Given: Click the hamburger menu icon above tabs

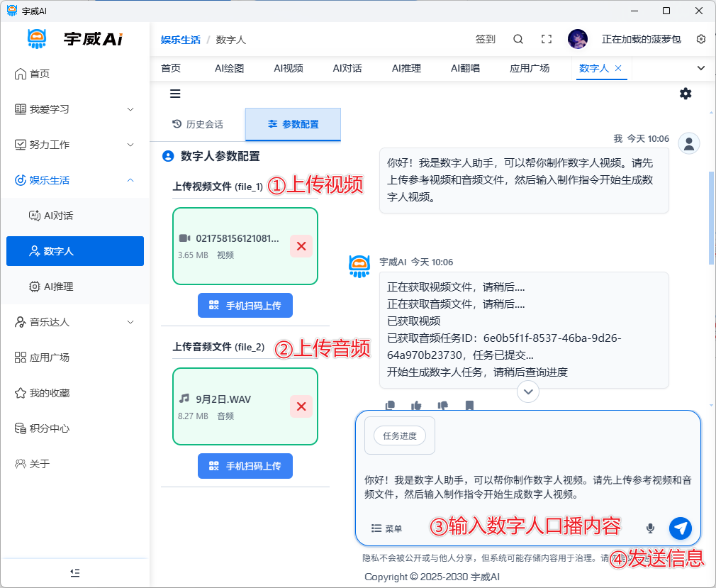Looking at the screenshot, I should 175,94.
